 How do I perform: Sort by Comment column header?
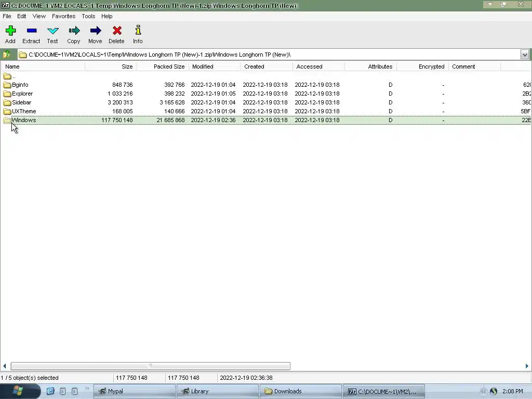[474, 66]
